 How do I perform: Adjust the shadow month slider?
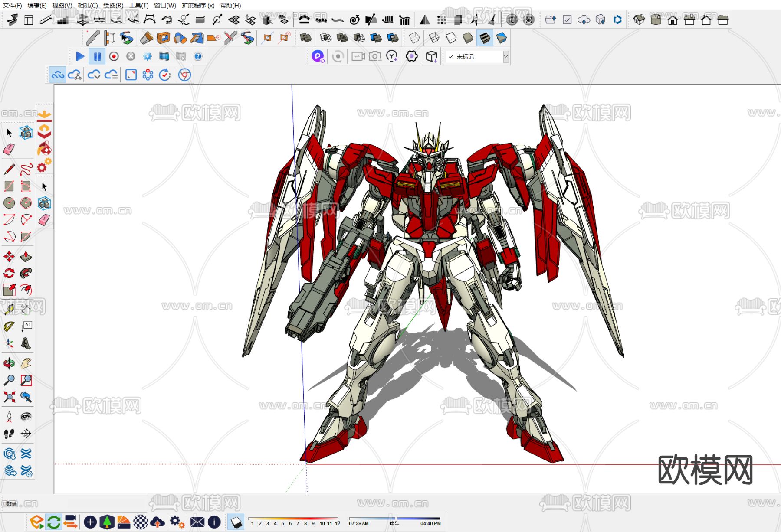coord(294,518)
